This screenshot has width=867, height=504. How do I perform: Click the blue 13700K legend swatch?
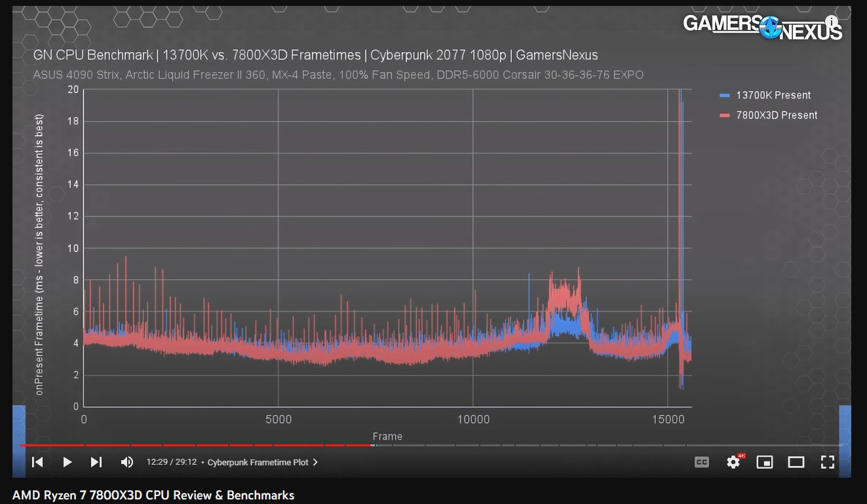click(725, 96)
